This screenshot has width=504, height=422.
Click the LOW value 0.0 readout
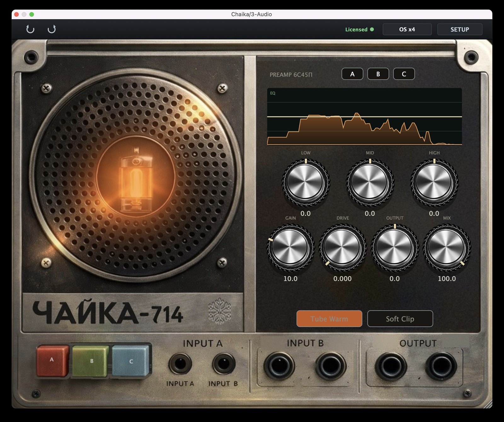point(306,213)
